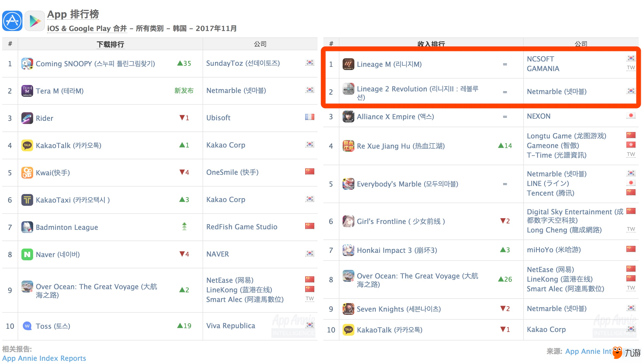Image resolution: width=643 pixels, height=364 pixels.
Task: Click KakaoTalk icon in downloads ranking
Action: (x=27, y=145)
